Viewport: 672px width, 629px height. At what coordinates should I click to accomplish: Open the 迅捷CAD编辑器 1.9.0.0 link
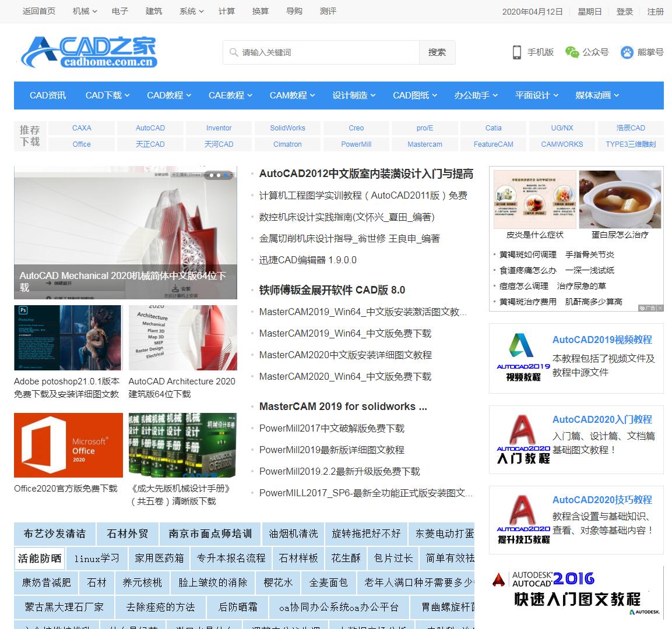pyautogui.click(x=308, y=260)
